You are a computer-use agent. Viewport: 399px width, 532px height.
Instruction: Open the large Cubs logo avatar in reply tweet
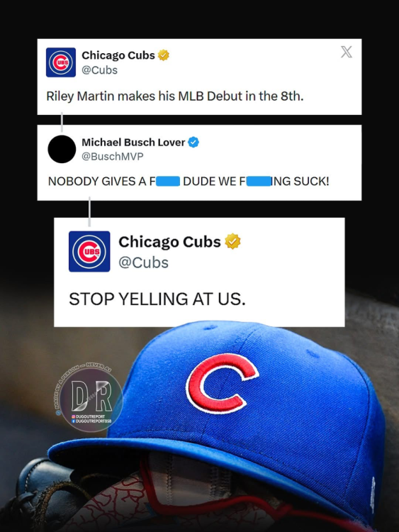tap(89, 251)
